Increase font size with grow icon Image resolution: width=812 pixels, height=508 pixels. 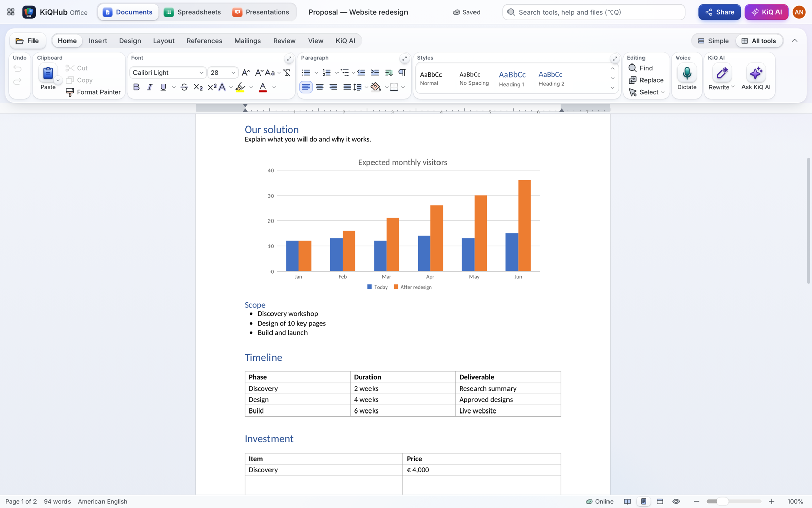tap(246, 73)
